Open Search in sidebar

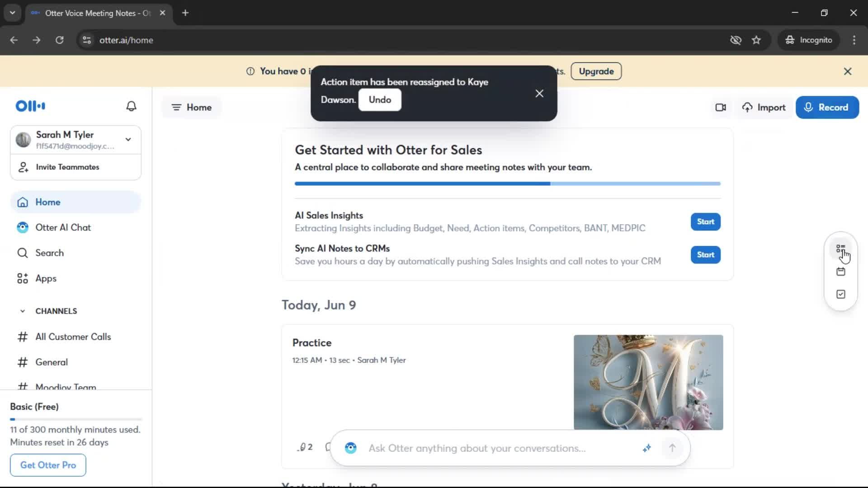(75, 253)
